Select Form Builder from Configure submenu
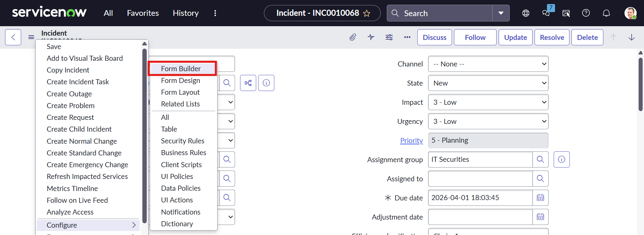This screenshot has width=644, height=235. 181,69
